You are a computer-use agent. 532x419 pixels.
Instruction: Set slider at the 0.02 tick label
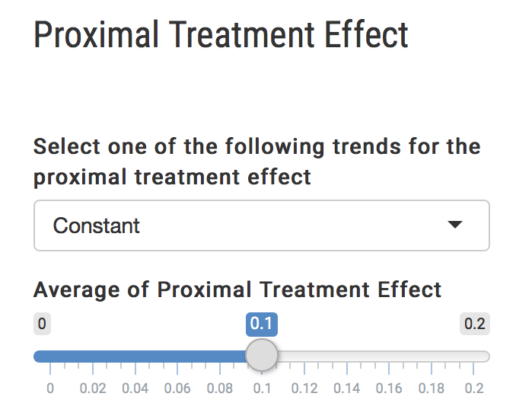pos(93,389)
